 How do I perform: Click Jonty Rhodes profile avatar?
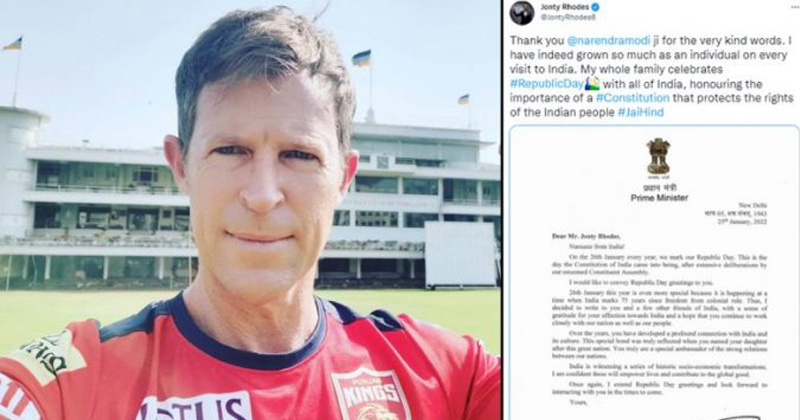tap(522, 12)
